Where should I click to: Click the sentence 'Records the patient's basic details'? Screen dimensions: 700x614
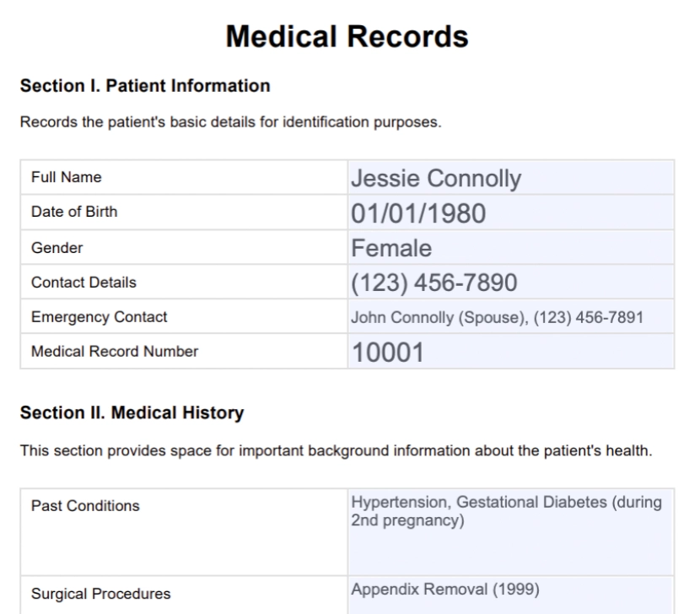point(231,122)
